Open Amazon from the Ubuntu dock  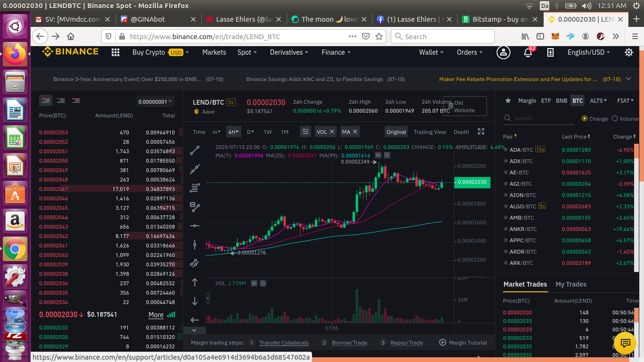[15, 221]
